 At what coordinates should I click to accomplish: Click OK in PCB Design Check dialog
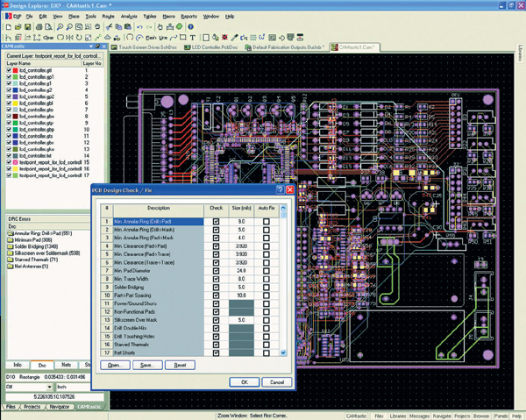[245, 382]
